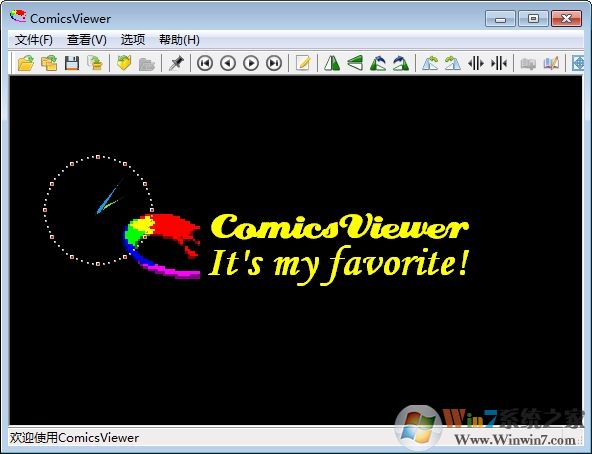Click the save copy icon beside the floppy disk
Image resolution: width=592 pixels, height=454 pixels.
95,63
